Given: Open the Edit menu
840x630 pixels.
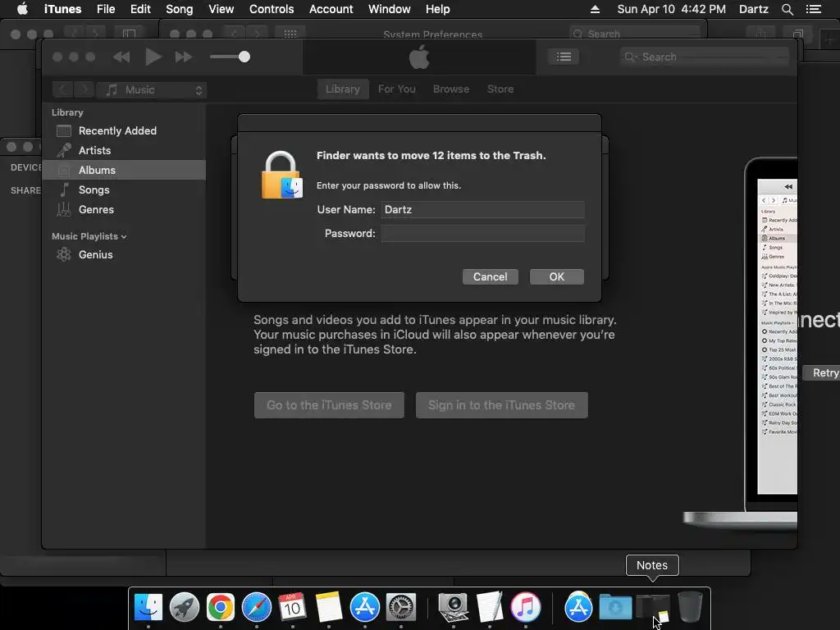Looking at the screenshot, I should coord(140,9).
